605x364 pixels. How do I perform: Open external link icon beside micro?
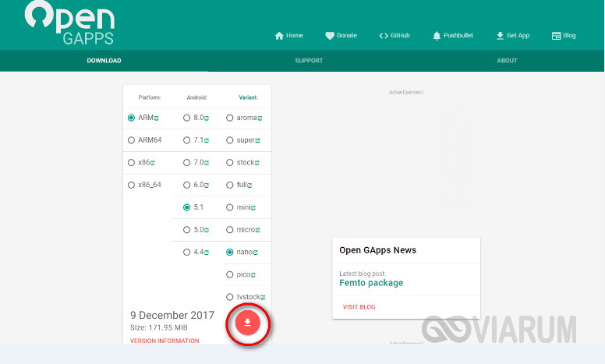(x=258, y=230)
